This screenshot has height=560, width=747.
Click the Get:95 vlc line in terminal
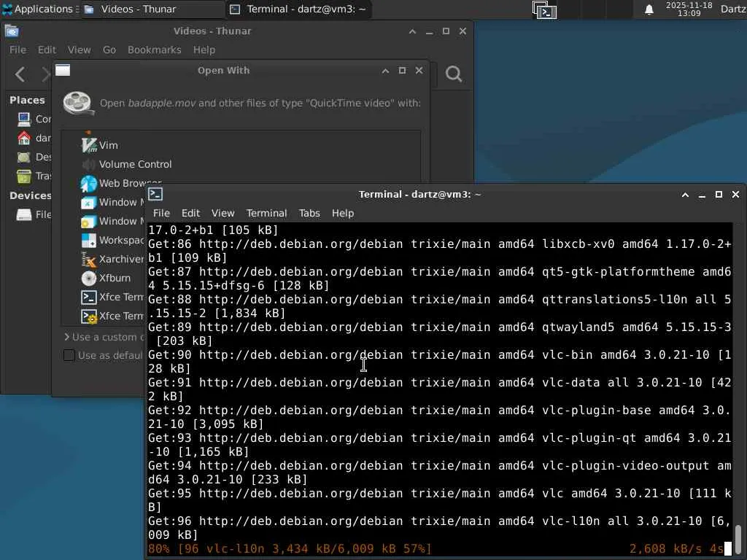pos(440,500)
